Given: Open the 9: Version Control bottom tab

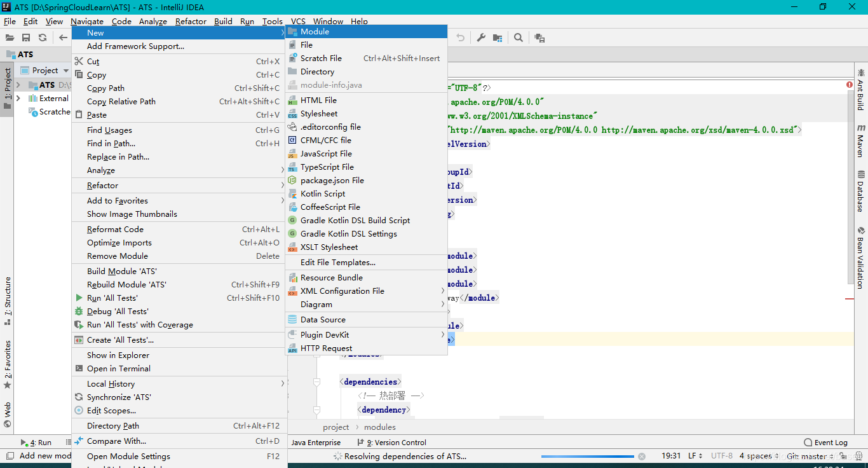Looking at the screenshot, I should coord(392,443).
